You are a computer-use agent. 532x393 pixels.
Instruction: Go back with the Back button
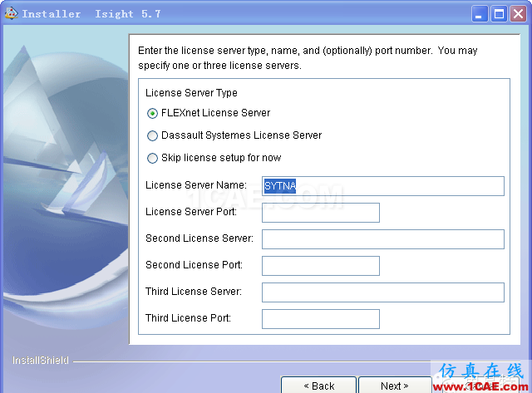pos(319,386)
